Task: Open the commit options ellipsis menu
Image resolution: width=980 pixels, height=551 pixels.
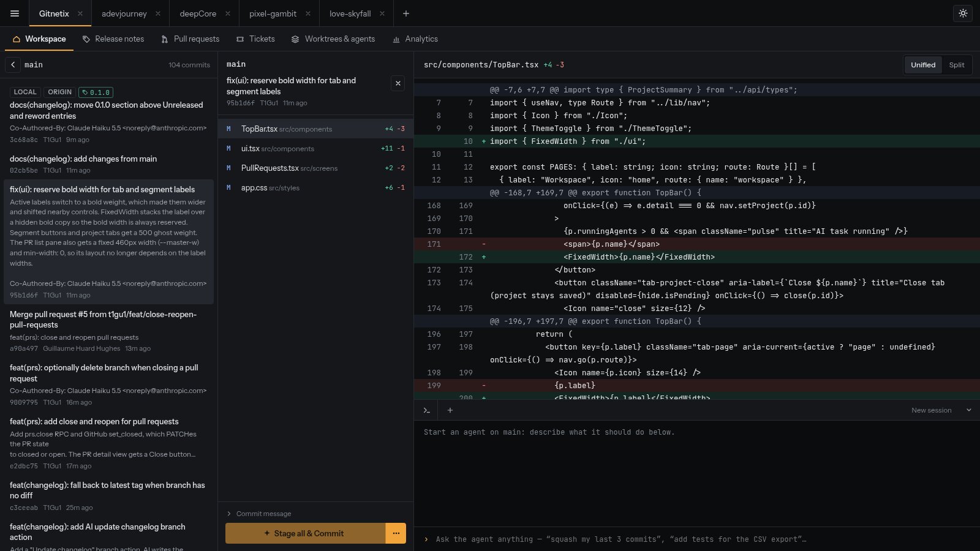Action: point(396,533)
